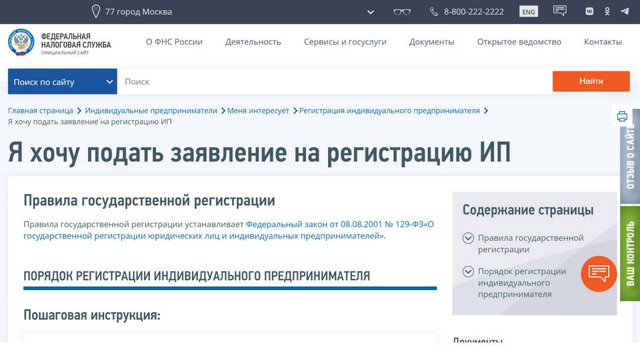The image size is (640, 364).
Task: Click the printer icon to print page
Action: click(x=622, y=117)
